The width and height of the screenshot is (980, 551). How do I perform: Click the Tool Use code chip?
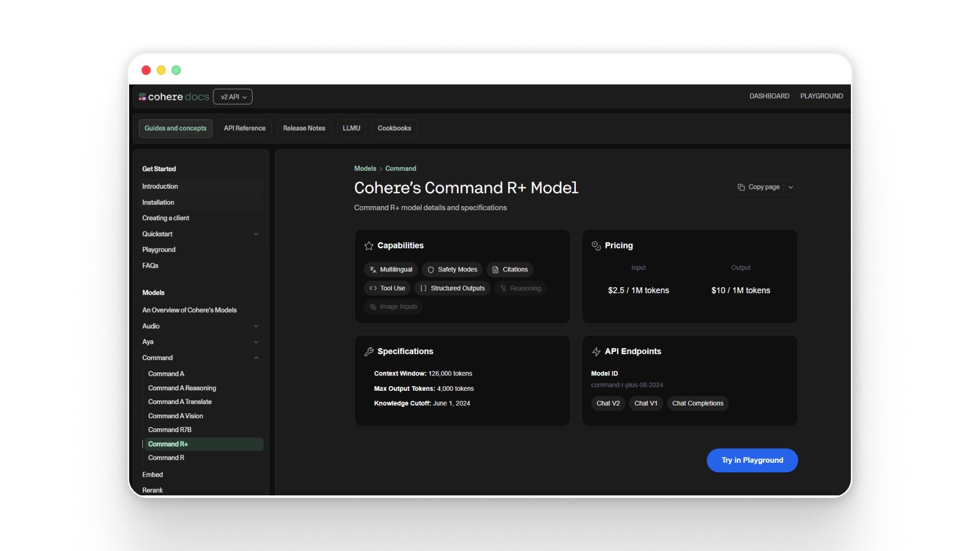387,288
